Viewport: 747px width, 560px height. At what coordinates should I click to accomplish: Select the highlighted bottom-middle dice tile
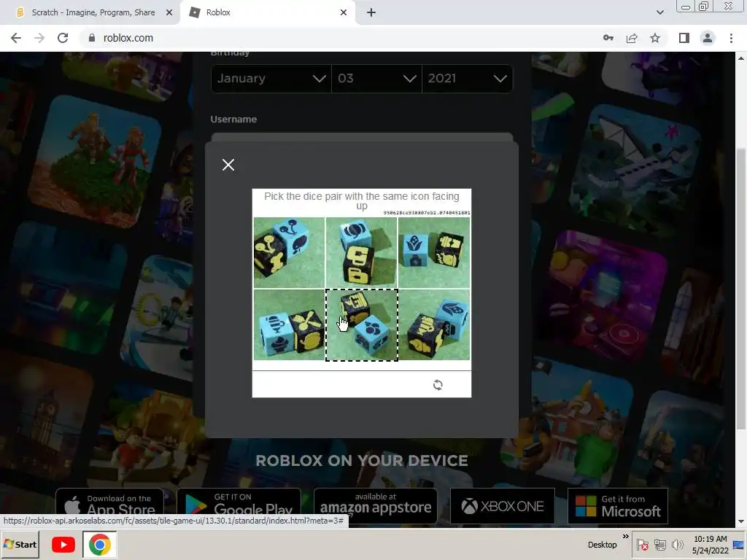point(362,324)
